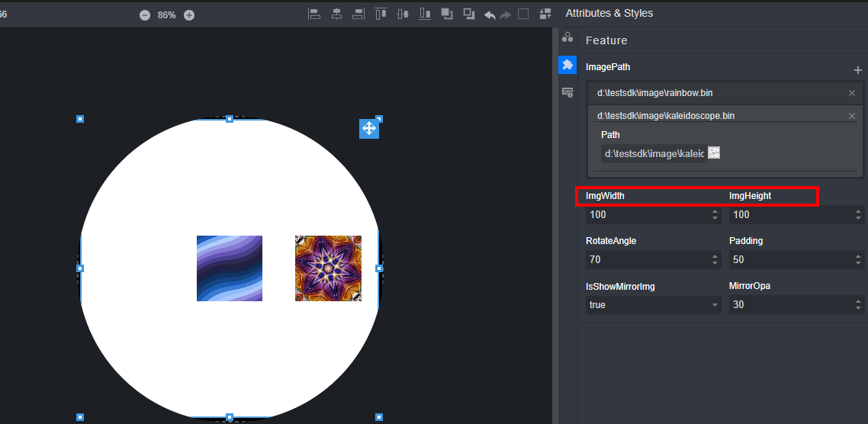
Task: Click the RotateAngle value field
Action: tap(647, 260)
